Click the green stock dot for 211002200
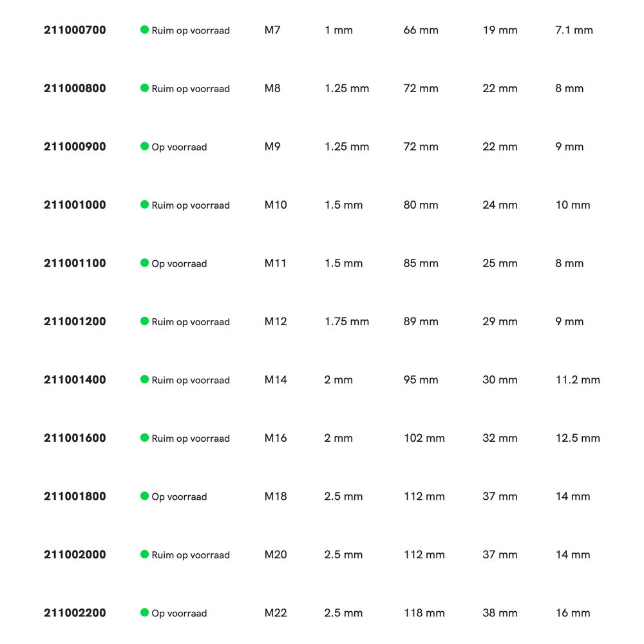Viewport: 644px width, 644px height. click(145, 612)
